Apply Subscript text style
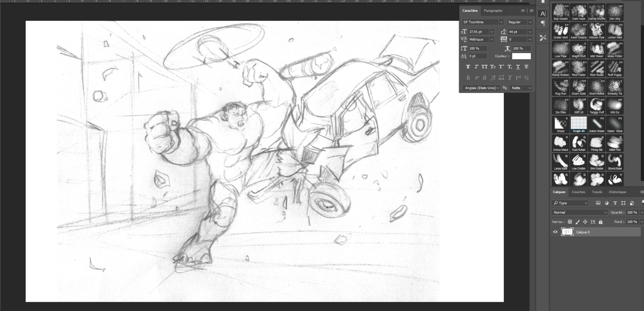The width and height of the screenshot is (644, 311). tap(510, 67)
